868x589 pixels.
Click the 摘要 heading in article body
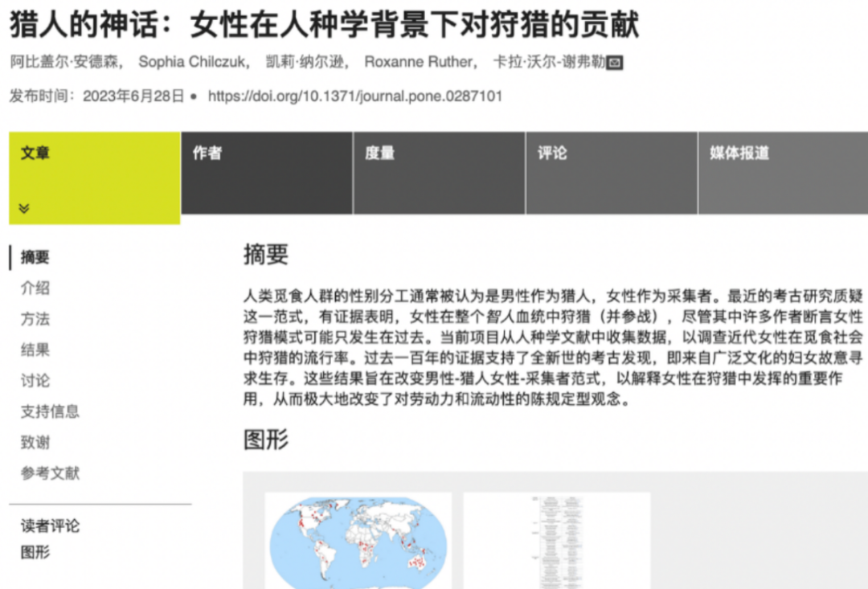(266, 254)
